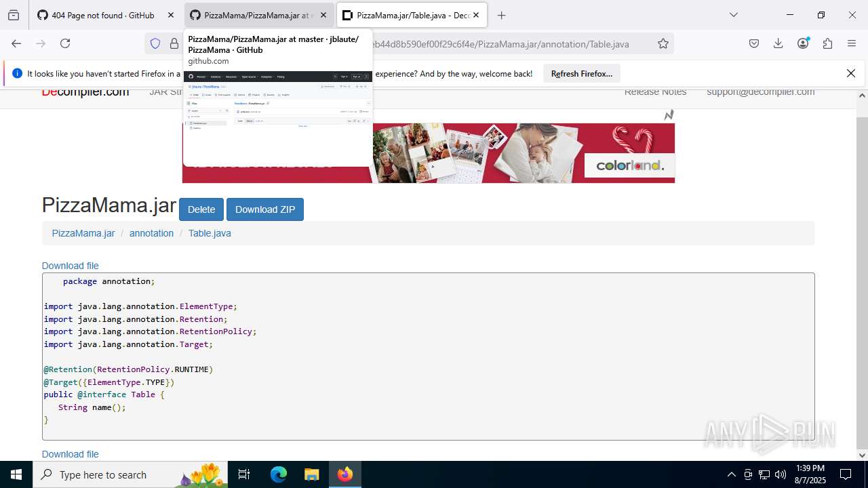Open Firefox tab overview icon

(x=14, y=15)
